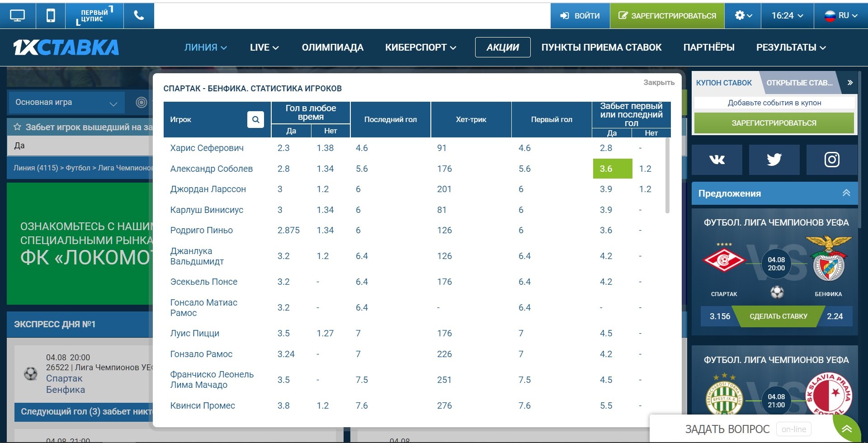Select Франчиско Леонель Лима Мачадо hat-trick 251
The height and width of the screenshot is (443, 868).
(444, 380)
